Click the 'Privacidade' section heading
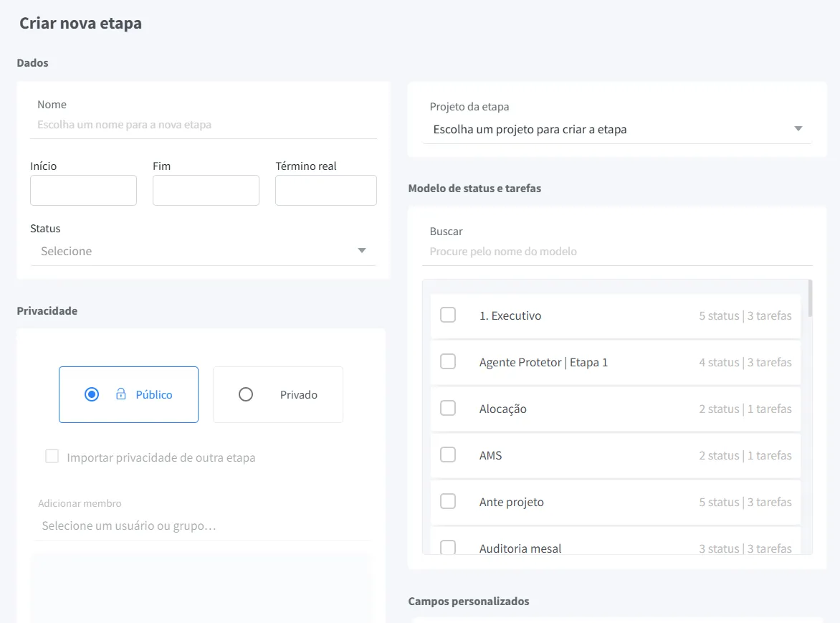Viewport: 840px width, 623px height. (x=47, y=311)
